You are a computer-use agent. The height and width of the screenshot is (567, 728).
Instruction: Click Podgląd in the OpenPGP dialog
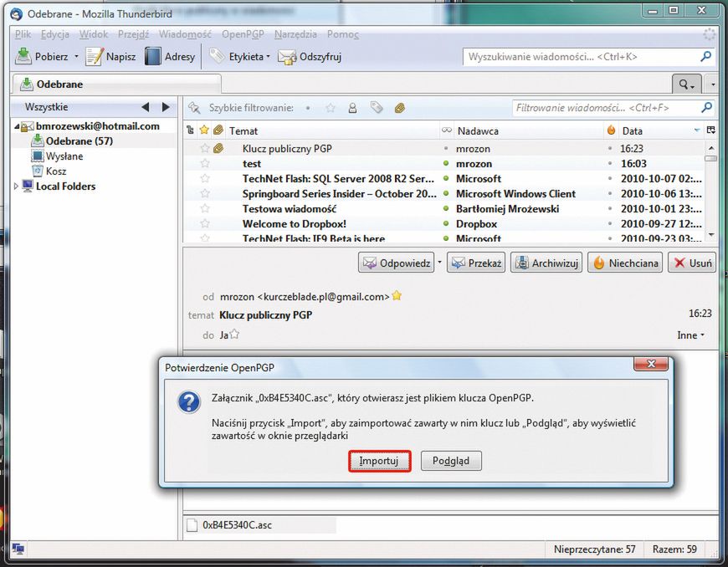(451, 461)
